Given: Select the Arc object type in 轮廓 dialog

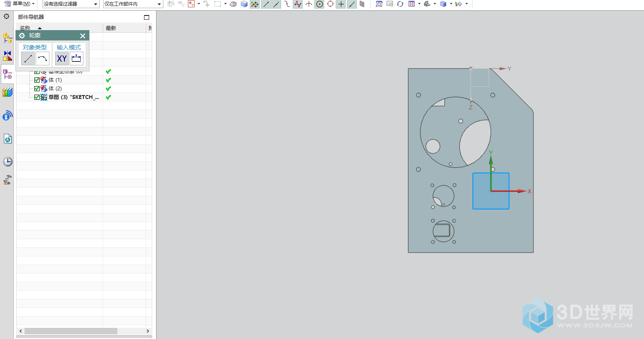Looking at the screenshot, I should tap(43, 59).
